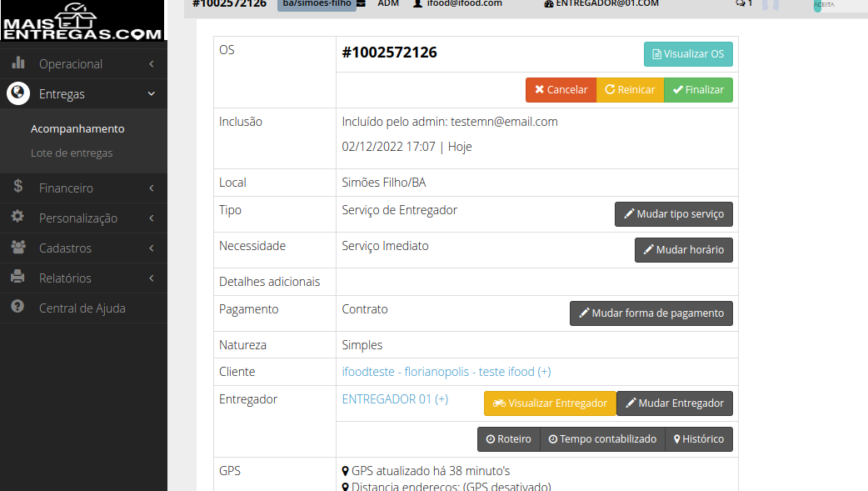The width and height of the screenshot is (868, 491).
Task: Click 'Incluído pelo admin: testemn@email.com' text
Action: 450,122
